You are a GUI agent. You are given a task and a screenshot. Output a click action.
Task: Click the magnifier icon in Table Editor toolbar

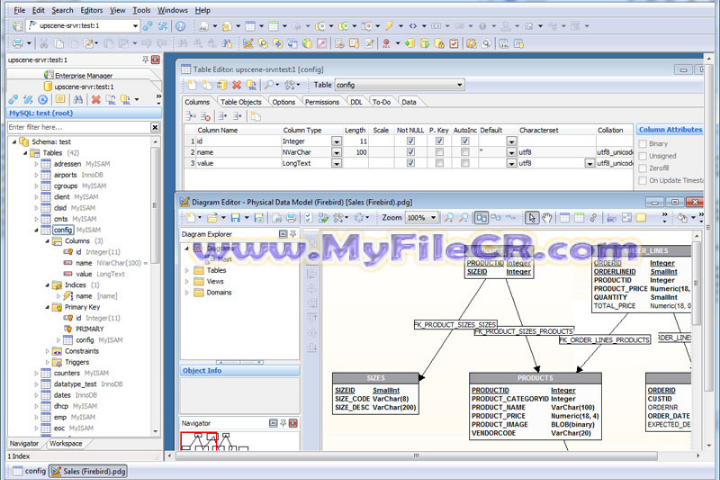coord(269,85)
